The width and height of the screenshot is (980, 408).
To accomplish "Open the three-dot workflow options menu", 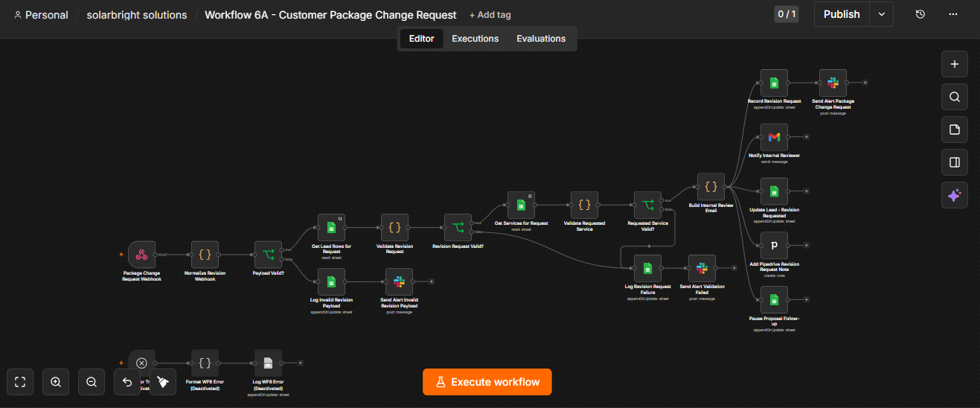I will (953, 14).
